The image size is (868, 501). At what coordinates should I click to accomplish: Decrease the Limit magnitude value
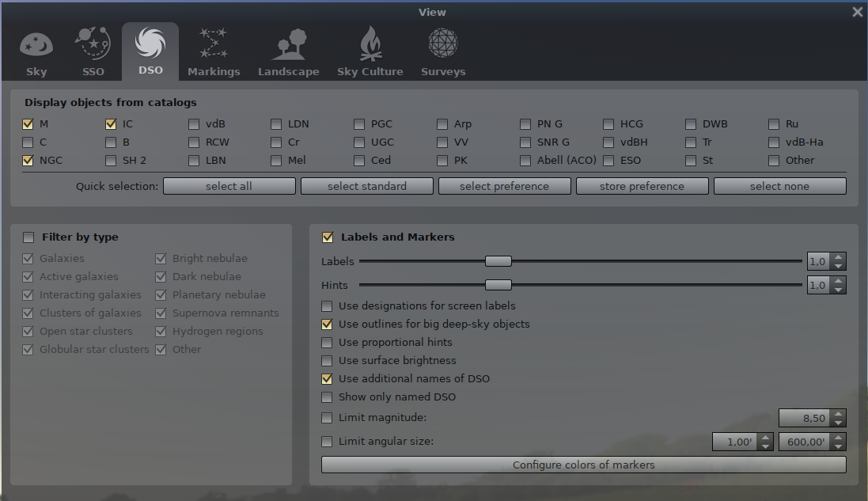click(839, 423)
